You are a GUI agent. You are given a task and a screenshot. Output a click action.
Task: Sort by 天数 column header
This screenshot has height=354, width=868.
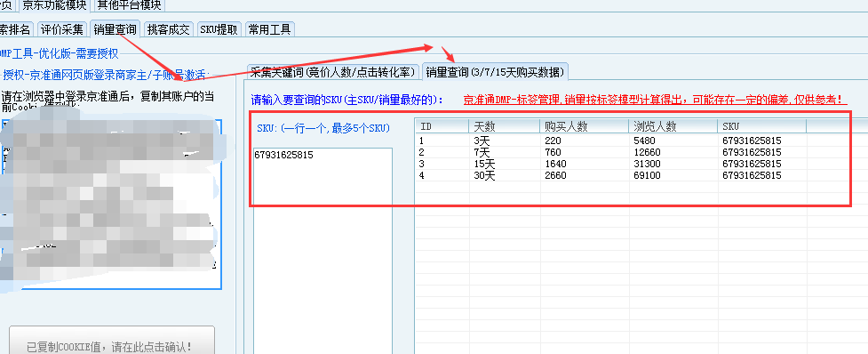point(504,127)
